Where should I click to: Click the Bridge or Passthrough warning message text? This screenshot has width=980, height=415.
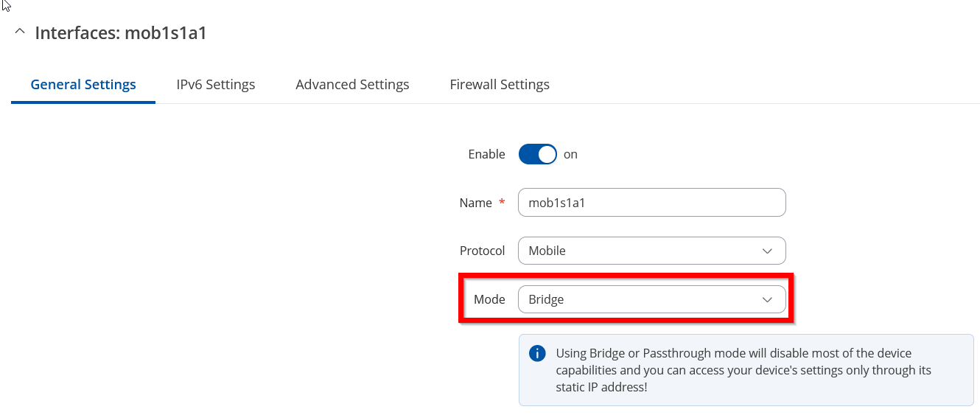point(743,370)
